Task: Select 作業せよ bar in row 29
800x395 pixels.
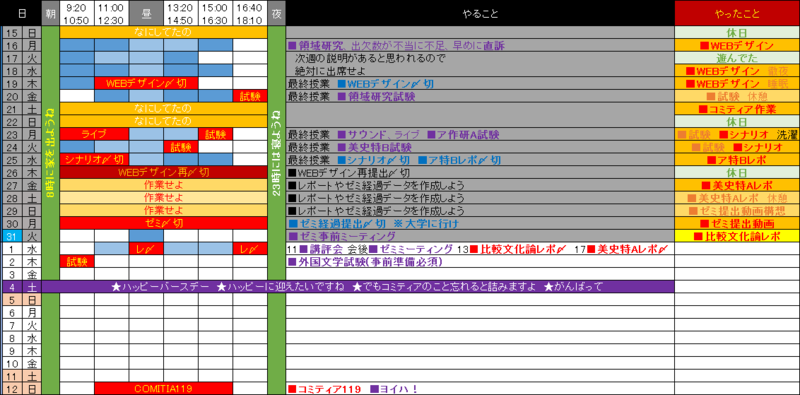Action: coord(163,211)
